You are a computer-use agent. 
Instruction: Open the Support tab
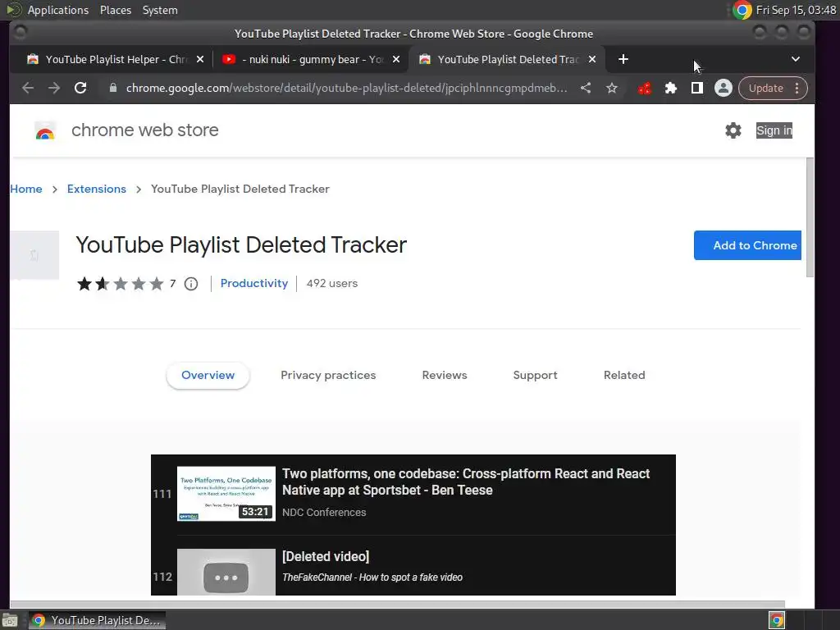[x=535, y=375]
